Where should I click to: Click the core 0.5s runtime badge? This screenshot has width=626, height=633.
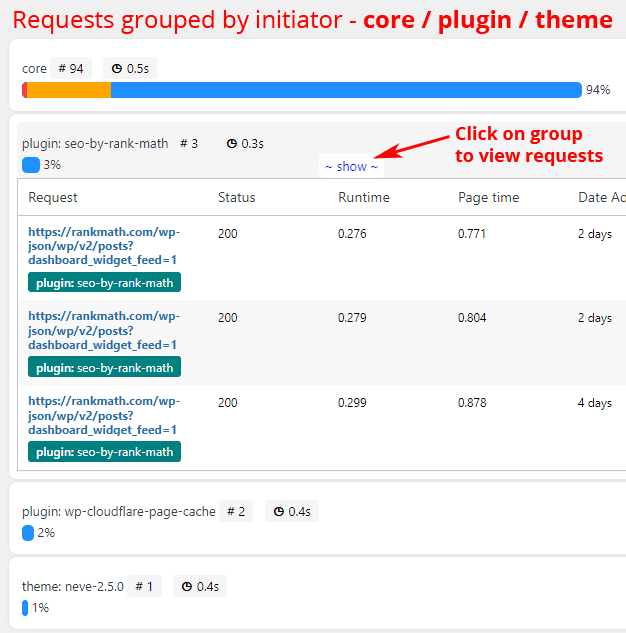[x=130, y=68]
